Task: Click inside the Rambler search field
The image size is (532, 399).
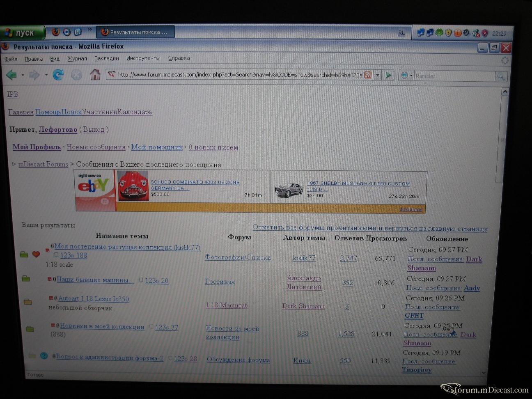Action: click(x=454, y=76)
